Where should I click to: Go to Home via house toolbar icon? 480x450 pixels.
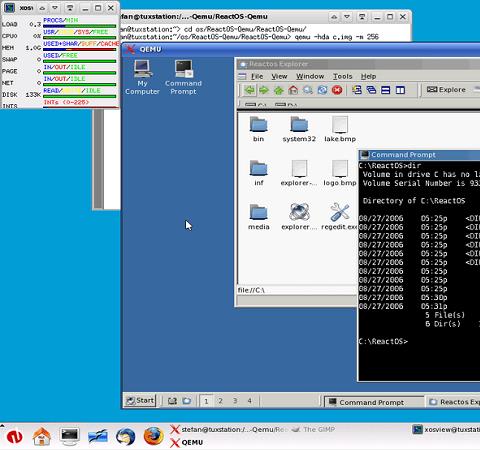[x=293, y=90]
